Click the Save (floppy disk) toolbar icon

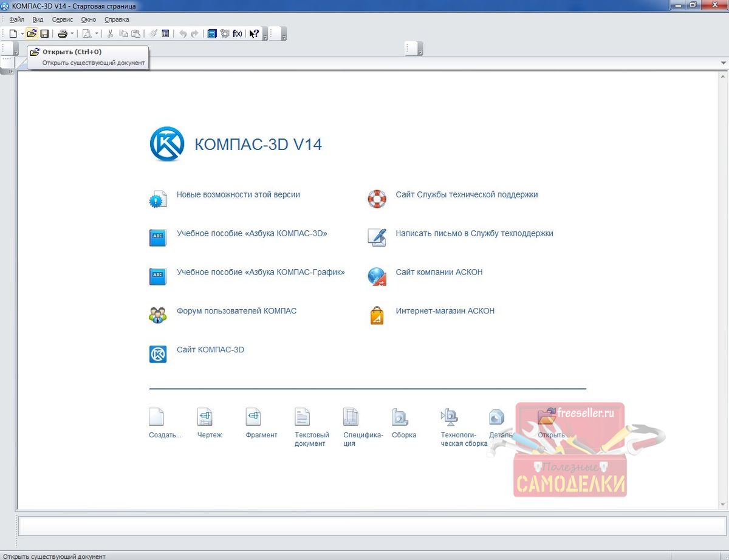[x=44, y=34]
